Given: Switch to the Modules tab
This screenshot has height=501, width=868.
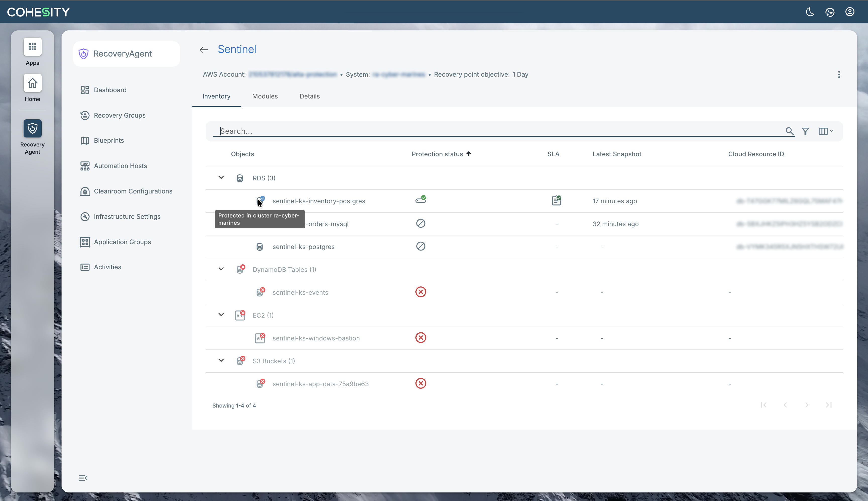Looking at the screenshot, I should pos(265,96).
